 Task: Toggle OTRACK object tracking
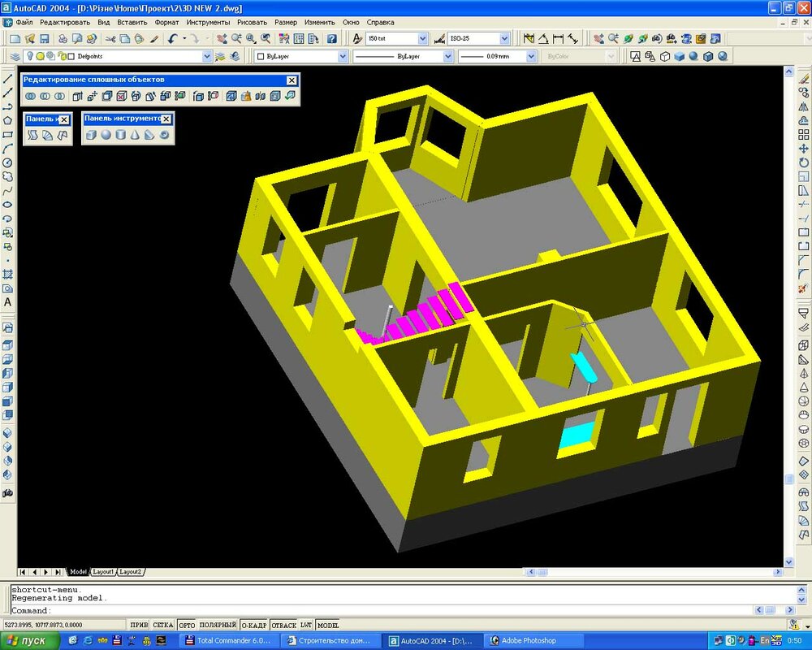coord(283,625)
